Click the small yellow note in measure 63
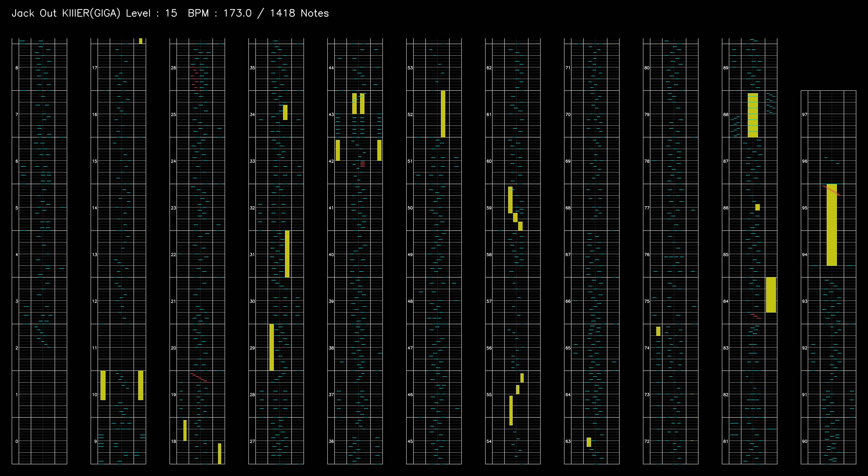Viewport: 868px width, 476px height. pyautogui.click(x=589, y=442)
